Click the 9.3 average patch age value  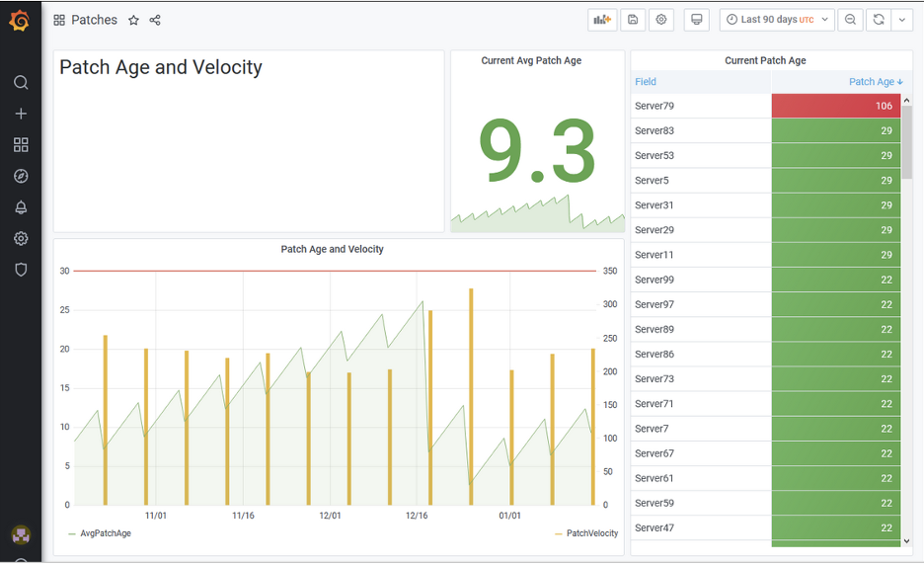coord(537,150)
